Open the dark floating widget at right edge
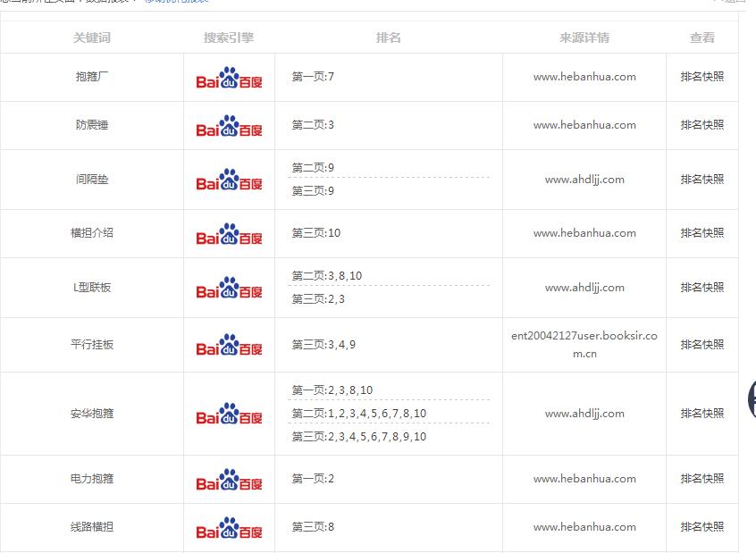 (x=751, y=398)
